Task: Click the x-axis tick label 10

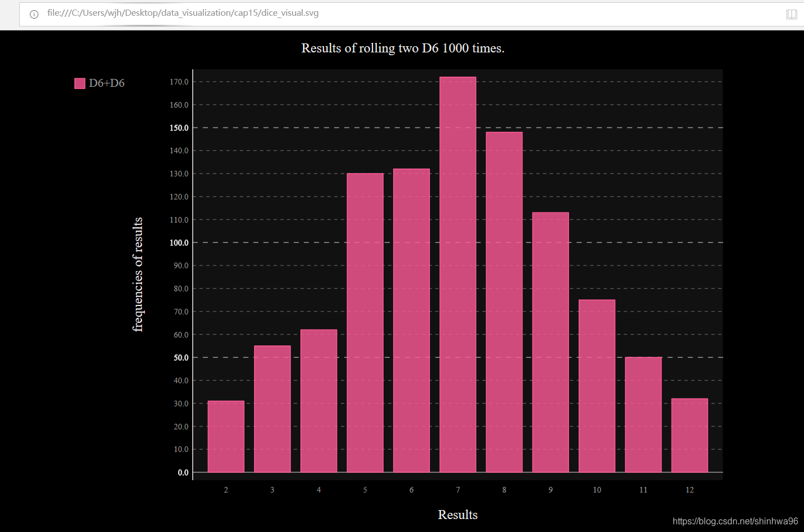Action: pyautogui.click(x=597, y=490)
